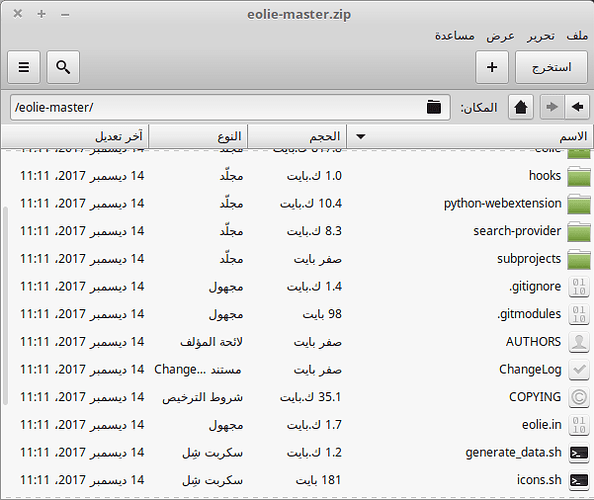
Task: Sort by الحجم size column header
Action: [297, 136]
